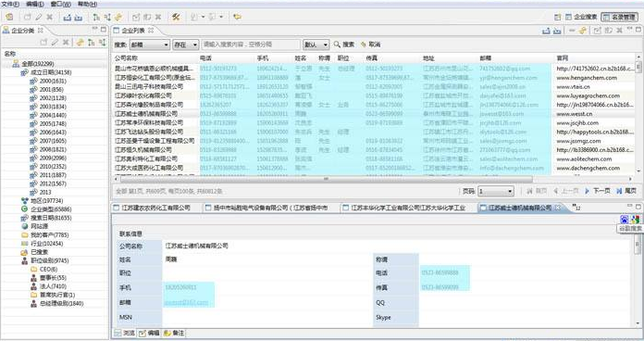
Task: Click the blue export icon in 企业列表 panel toolbar
Action: coord(546,31)
